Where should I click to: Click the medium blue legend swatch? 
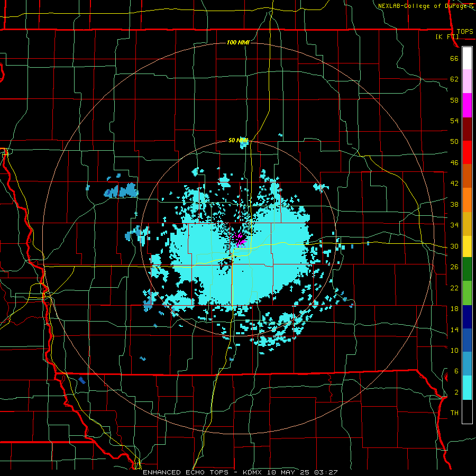click(467, 340)
